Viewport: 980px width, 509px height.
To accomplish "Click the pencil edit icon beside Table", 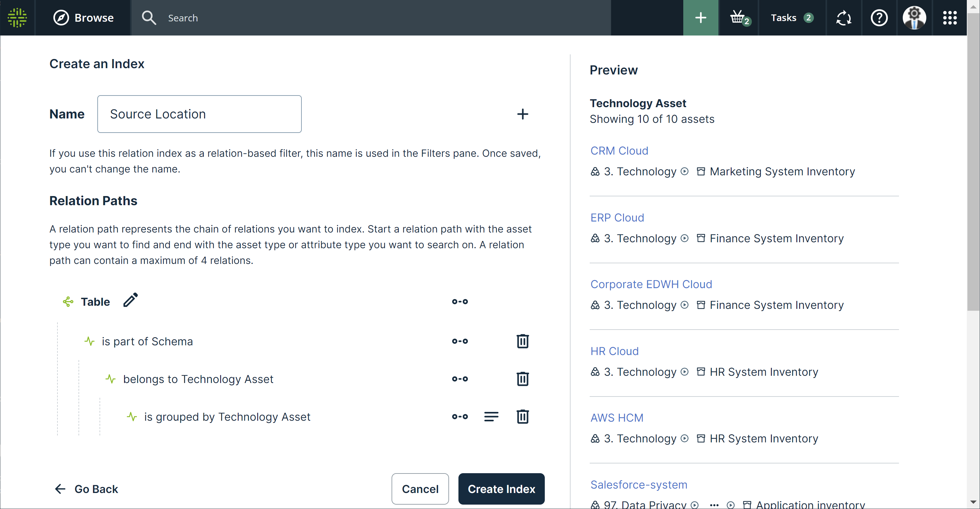I will [x=131, y=300].
